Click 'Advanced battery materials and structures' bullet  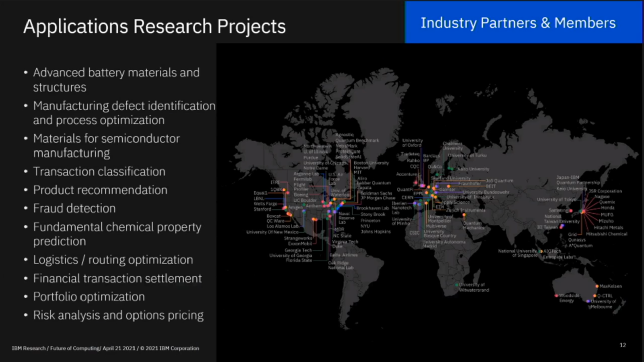(x=116, y=80)
